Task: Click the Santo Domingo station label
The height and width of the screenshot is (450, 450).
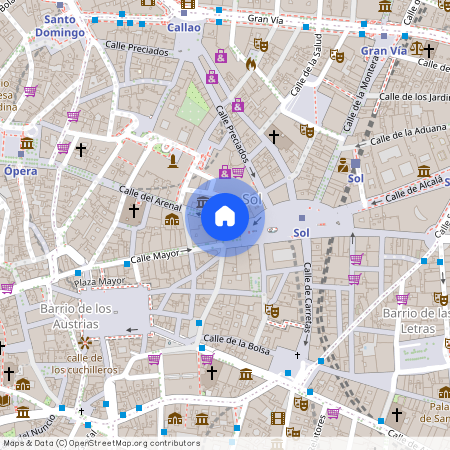Action: coord(60,26)
